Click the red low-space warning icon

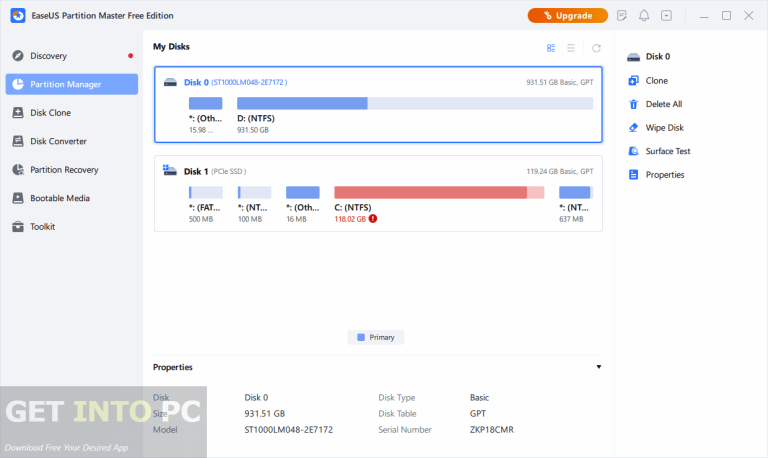point(373,218)
